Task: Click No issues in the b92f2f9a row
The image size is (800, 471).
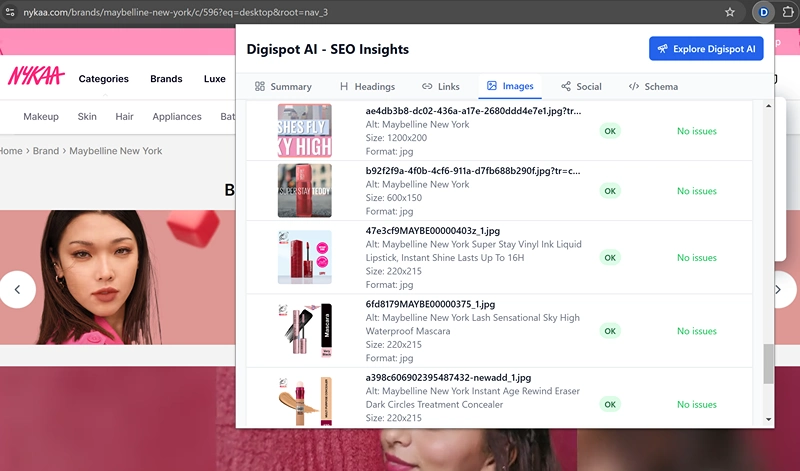Action: tap(696, 191)
